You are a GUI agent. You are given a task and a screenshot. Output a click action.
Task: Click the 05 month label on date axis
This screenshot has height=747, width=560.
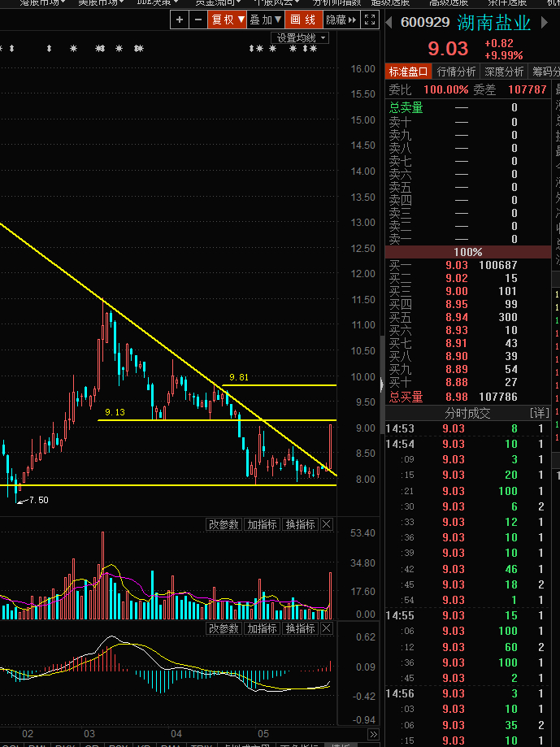pos(263,734)
